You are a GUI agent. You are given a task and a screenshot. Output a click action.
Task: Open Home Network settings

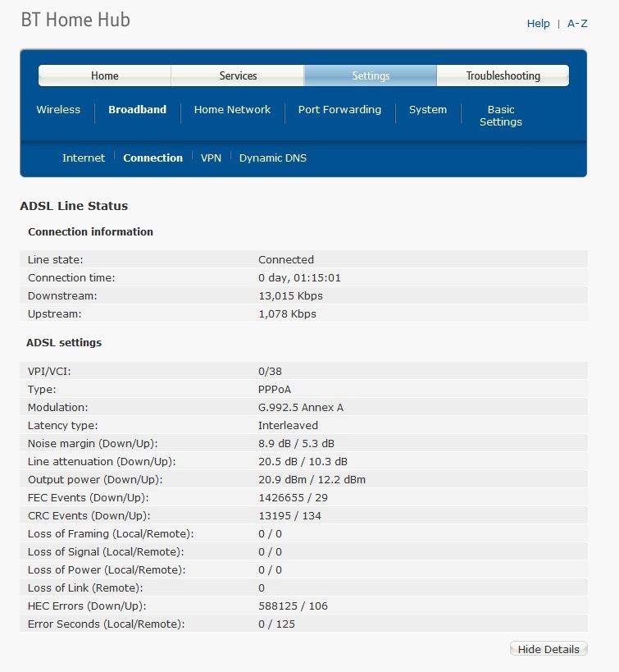232,110
